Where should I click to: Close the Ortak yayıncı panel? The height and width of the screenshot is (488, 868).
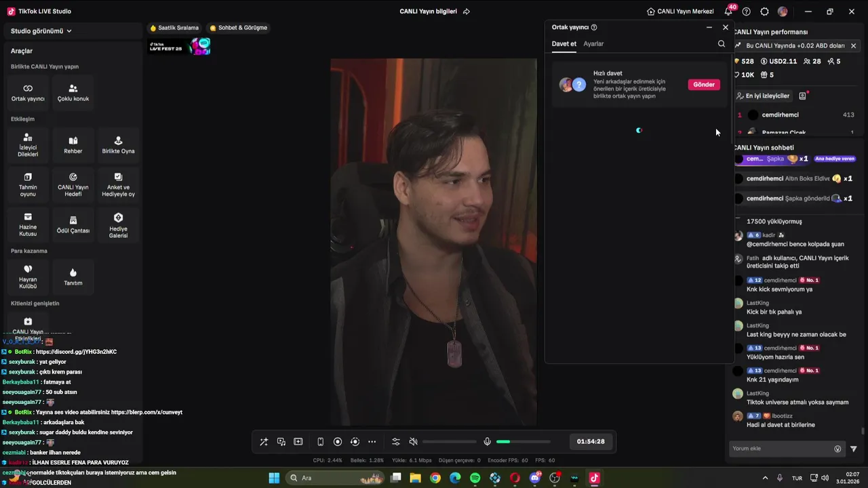tap(726, 28)
